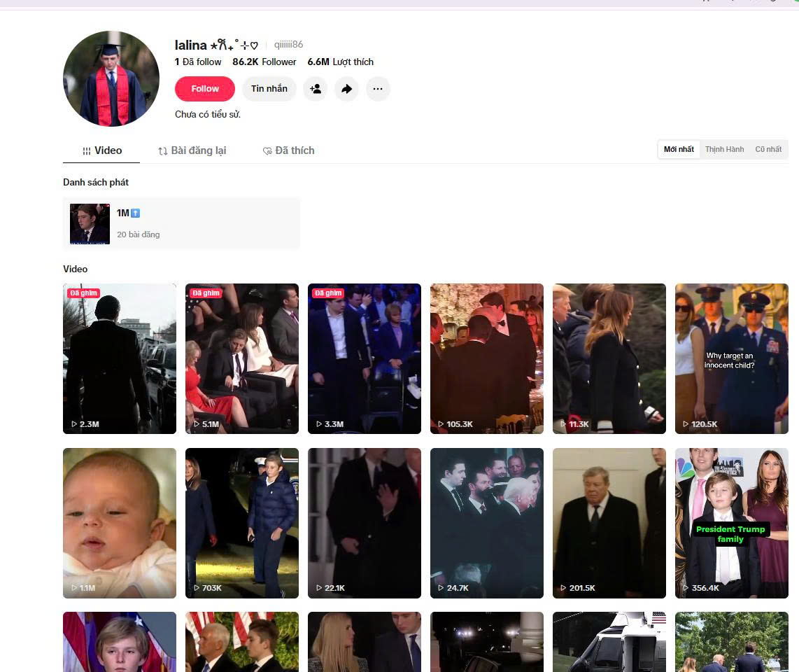Click the 'Danh sách phát' heading
Viewport: 799px width, 672px height.
(96, 182)
